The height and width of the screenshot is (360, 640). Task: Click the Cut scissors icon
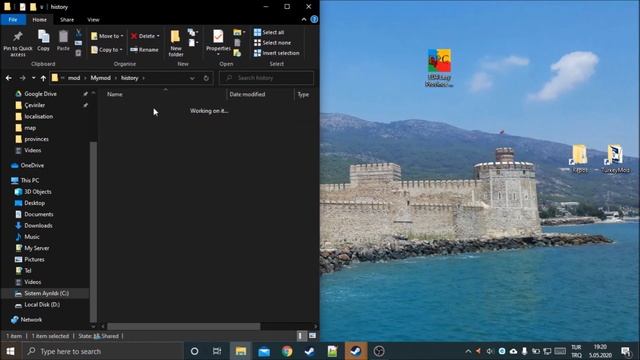click(78, 33)
